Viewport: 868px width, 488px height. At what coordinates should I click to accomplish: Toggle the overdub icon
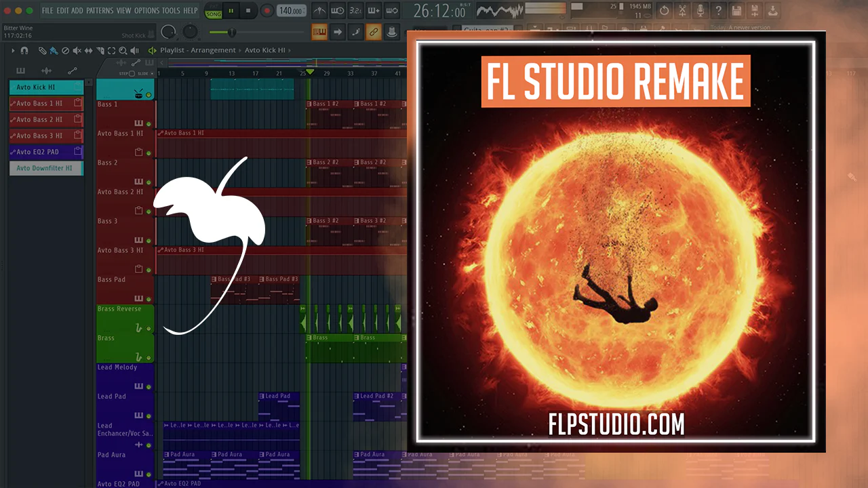374,11
